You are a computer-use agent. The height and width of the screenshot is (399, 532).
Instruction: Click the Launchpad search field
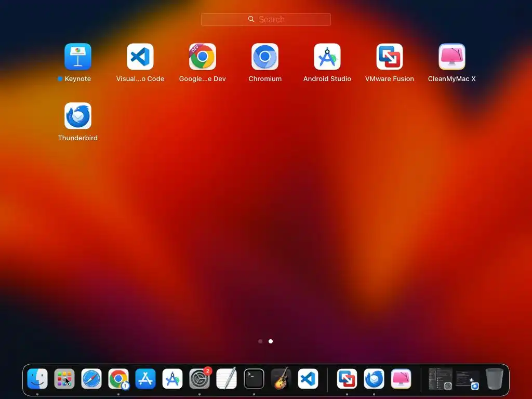[x=266, y=19]
